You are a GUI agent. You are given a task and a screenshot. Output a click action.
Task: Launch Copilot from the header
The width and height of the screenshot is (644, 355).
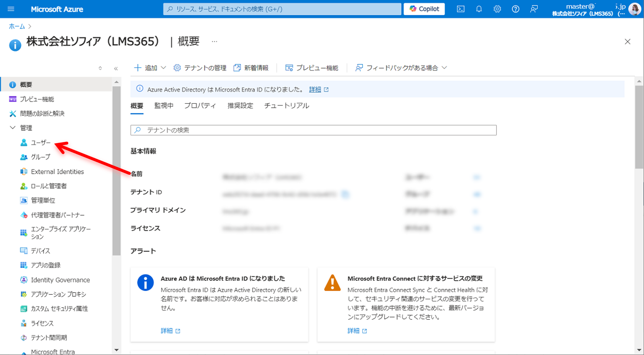[x=424, y=9]
